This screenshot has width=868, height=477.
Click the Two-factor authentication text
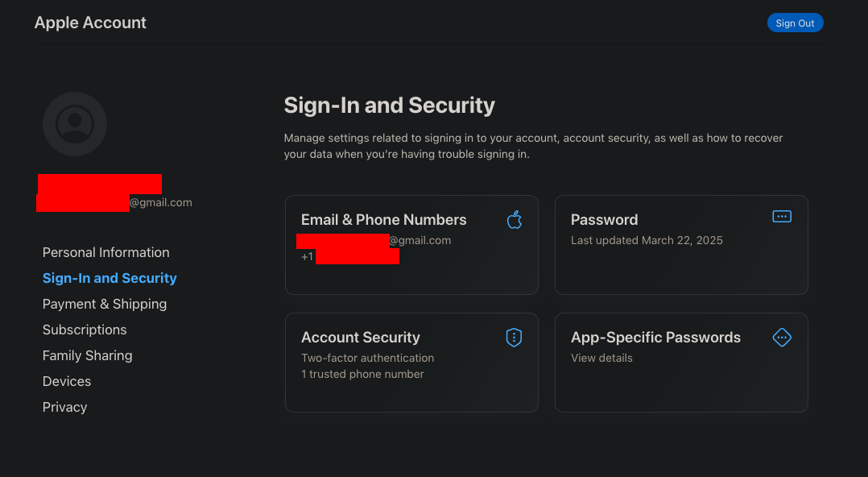point(367,358)
